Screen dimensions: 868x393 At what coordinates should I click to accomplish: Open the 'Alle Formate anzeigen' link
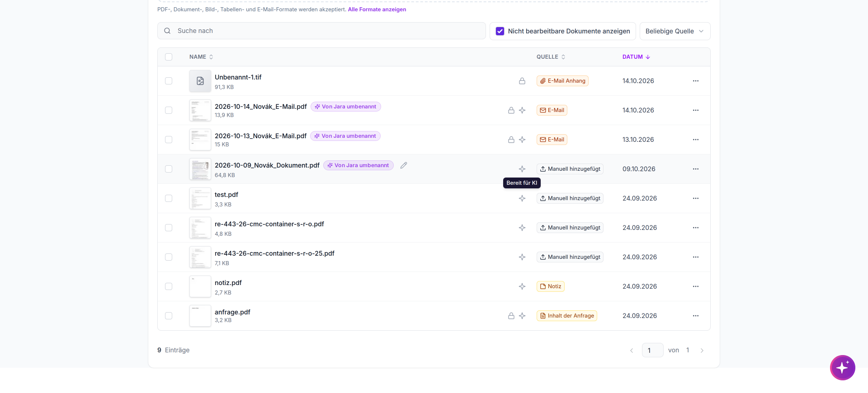[x=377, y=9]
